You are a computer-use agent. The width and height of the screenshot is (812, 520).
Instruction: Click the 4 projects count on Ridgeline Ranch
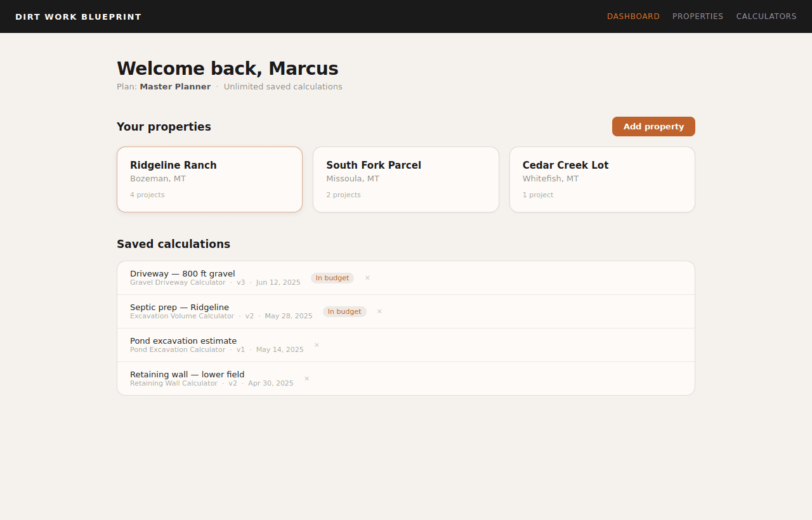147,195
